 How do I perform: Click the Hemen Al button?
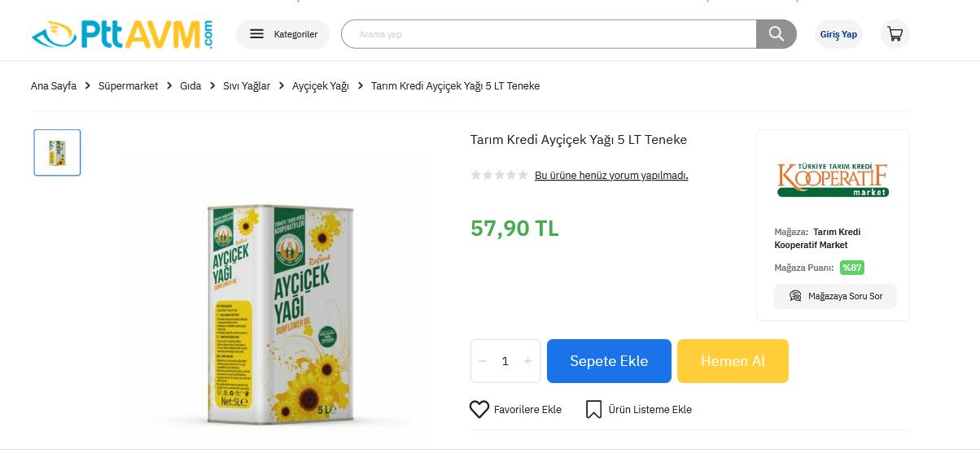click(733, 361)
